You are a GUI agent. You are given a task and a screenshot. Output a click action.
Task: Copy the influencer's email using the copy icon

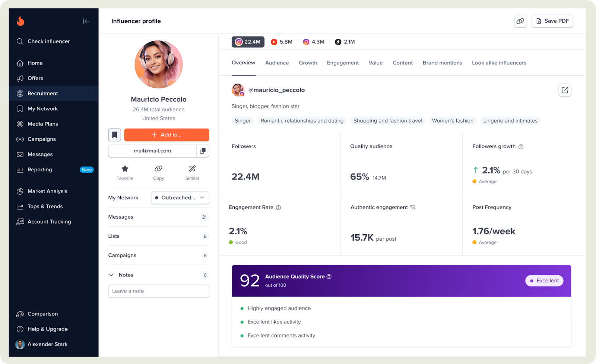(203, 151)
